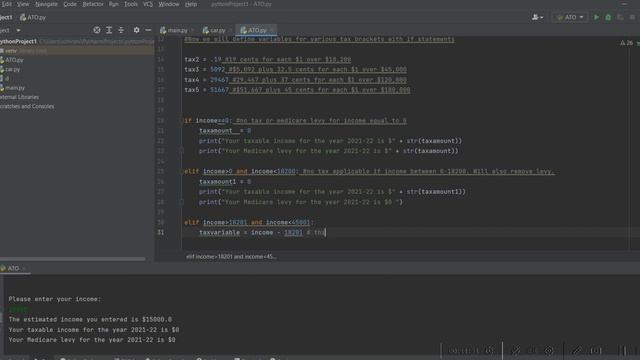Screen dimensions: 640x360
Task: Open the Edit menu
Action: (x=6, y=4)
